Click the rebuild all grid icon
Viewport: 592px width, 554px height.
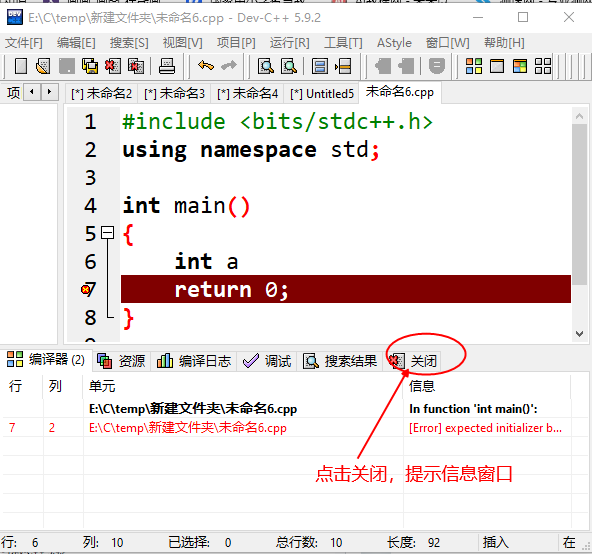tap(543, 66)
